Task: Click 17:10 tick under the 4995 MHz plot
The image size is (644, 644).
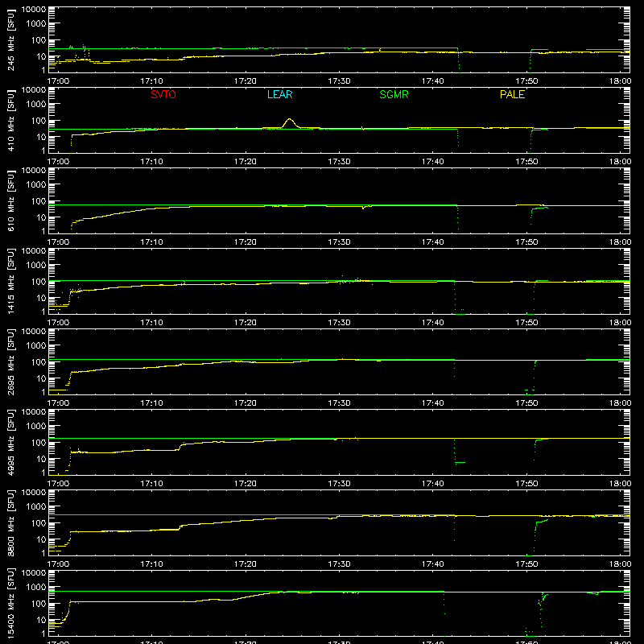Action: (x=151, y=484)
